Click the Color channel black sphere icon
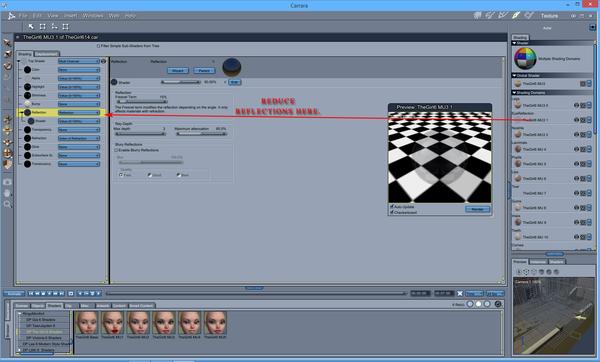The width and height of the screenshot is (600, 362). pos(28,70)
